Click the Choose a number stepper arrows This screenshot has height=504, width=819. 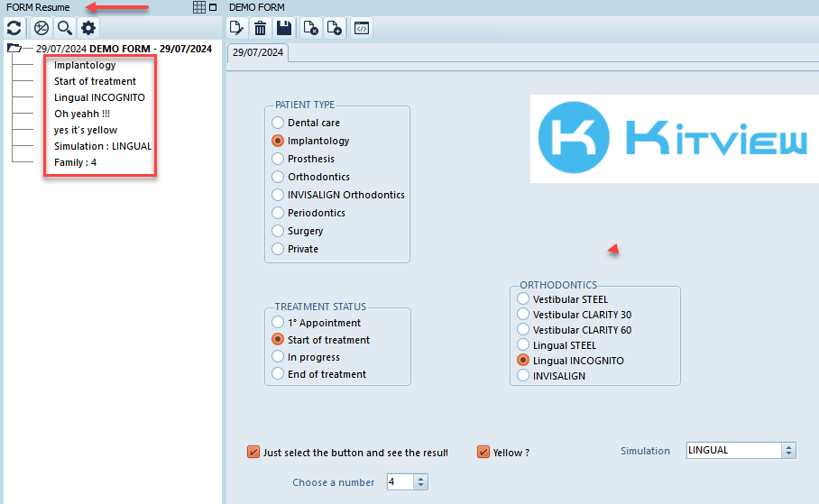coord(420,482)
